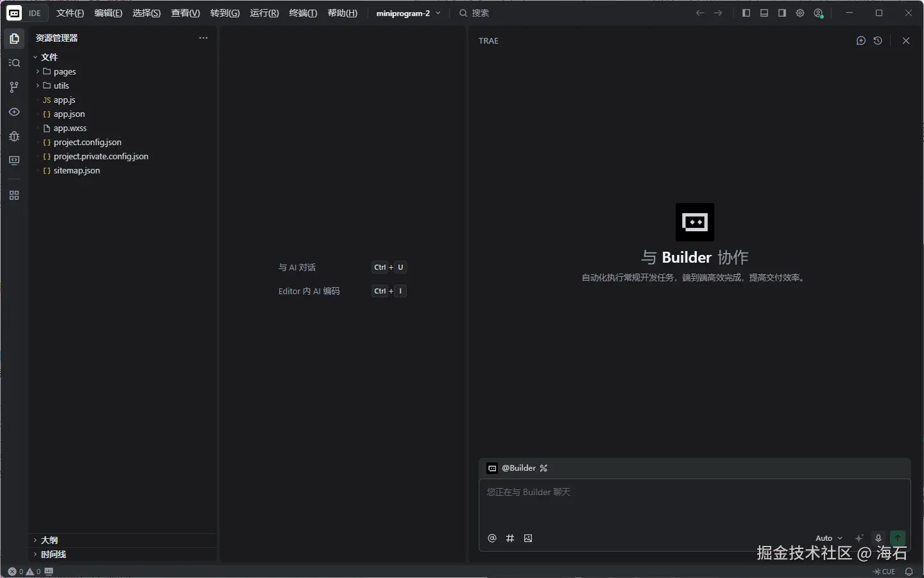Open sitemap.json in the file tree
This screenshot has height=578, width=924.
click(x=122, y=170)
